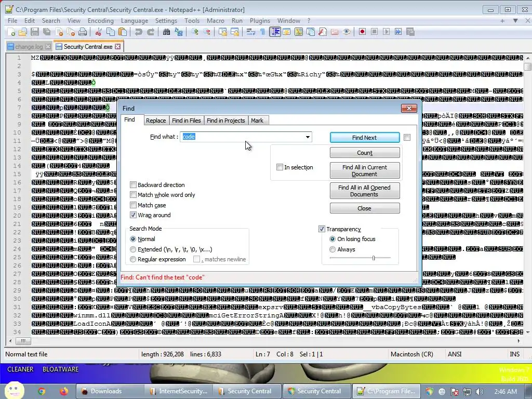Click Run Macro Multiple Times icon

[398, 32]
